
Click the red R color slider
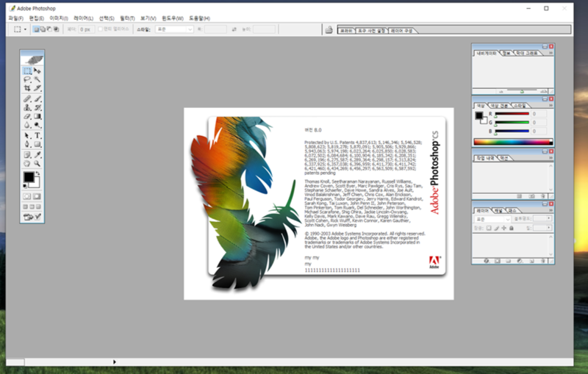(x=512, y=114)
